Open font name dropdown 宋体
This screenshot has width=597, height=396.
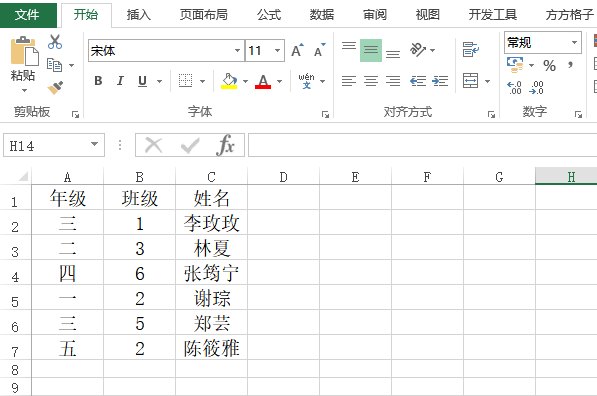237,50
